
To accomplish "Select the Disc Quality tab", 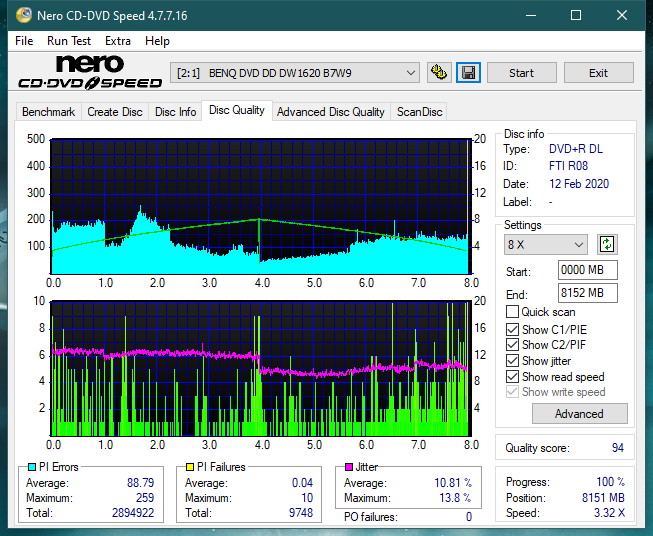I will tap(237, 110).
